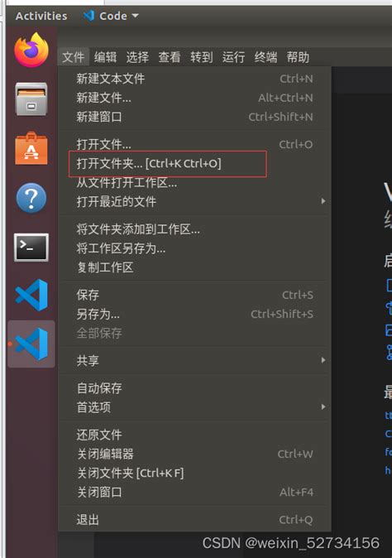Click the VS Code logo beside Code
This screenshot has width=392, height=558.
[x=88, y=16]
